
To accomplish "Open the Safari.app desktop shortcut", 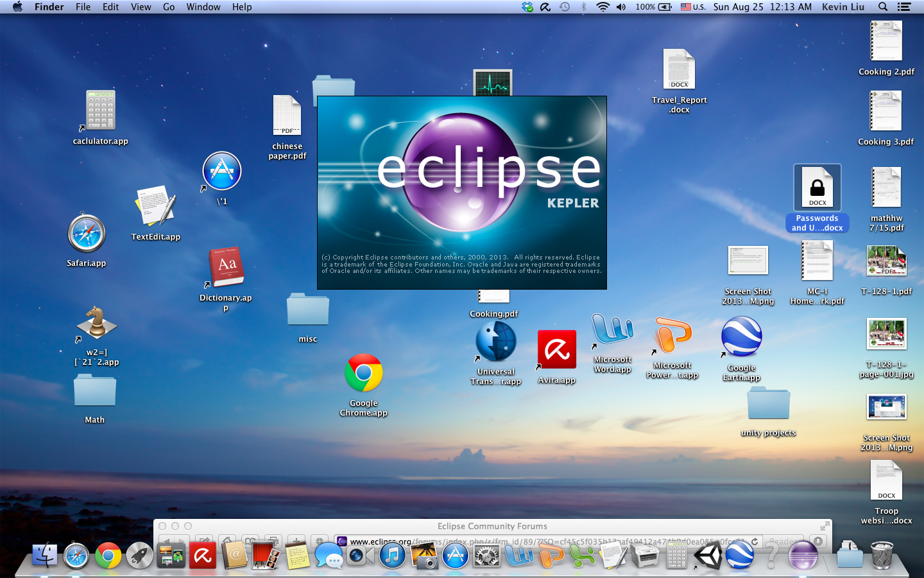I will point(87,234).
